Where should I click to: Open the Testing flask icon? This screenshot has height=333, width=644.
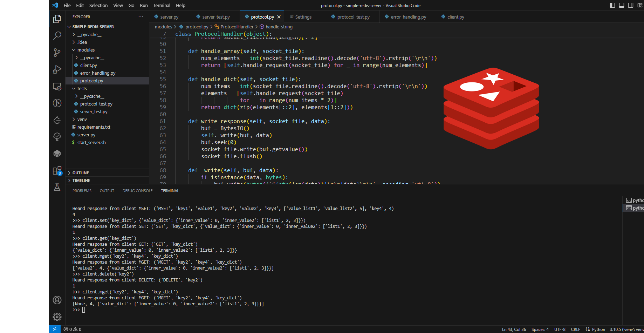pyautogui.click(x=57, y=187)
